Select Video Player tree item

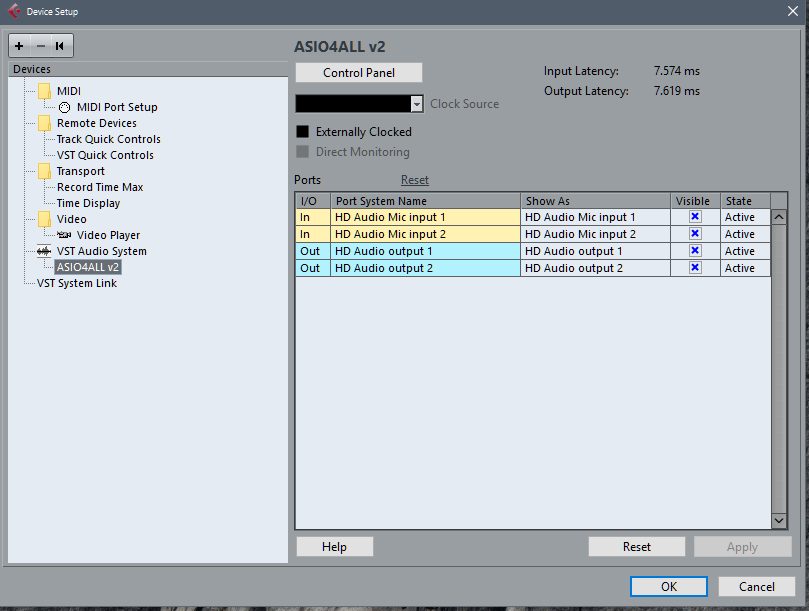point(108,235)
